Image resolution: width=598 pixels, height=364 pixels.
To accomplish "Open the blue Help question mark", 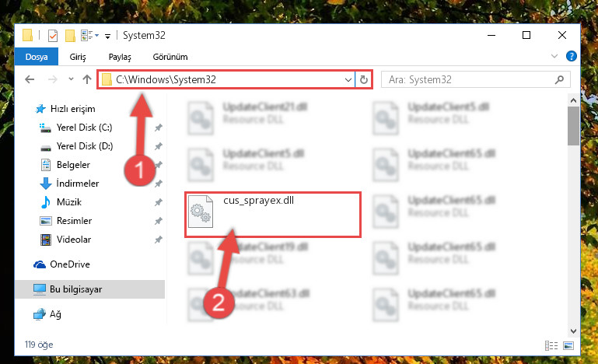I will pos(571,57).
